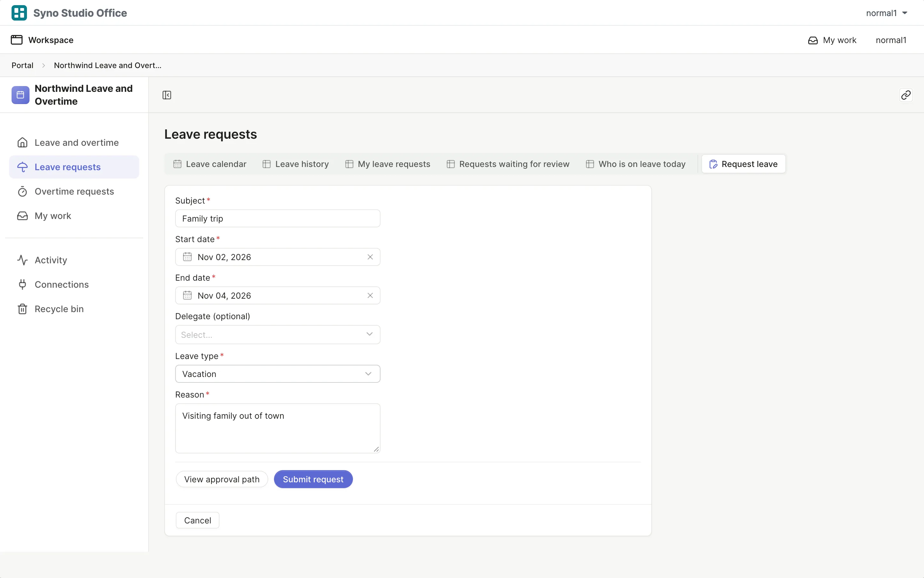This screenshot has height=578, width=924.
Task: Click the View approval path button
Action: pyautogui.click(x=222, y=479)
